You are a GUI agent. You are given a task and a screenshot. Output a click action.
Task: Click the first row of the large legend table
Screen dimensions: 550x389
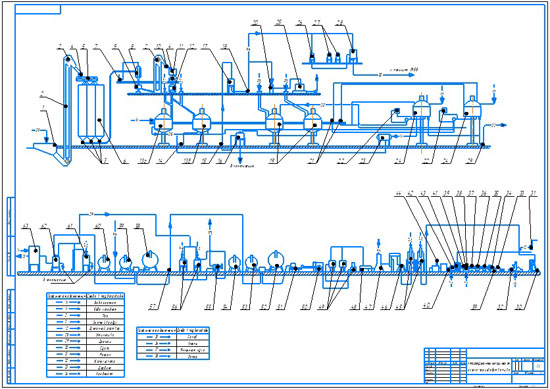85,302
